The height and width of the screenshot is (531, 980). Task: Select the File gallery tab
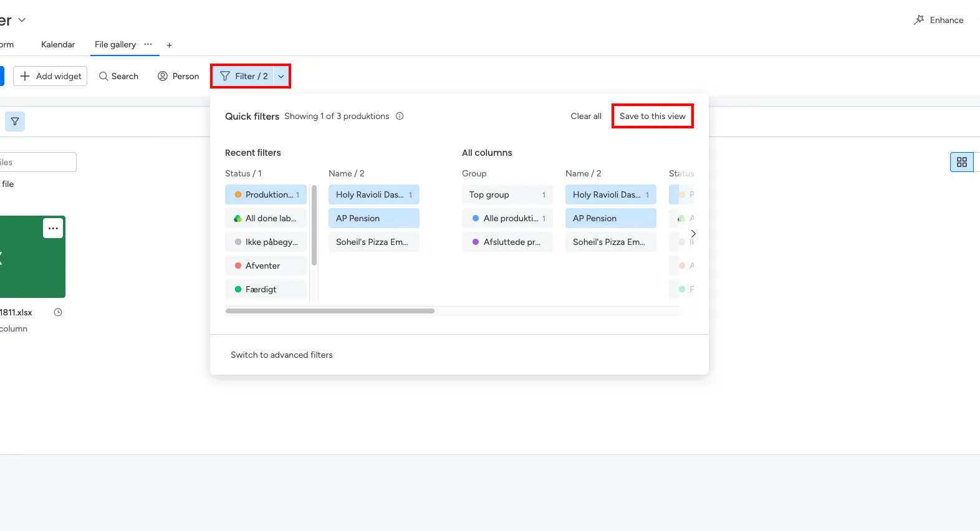(x=115, y=44)
